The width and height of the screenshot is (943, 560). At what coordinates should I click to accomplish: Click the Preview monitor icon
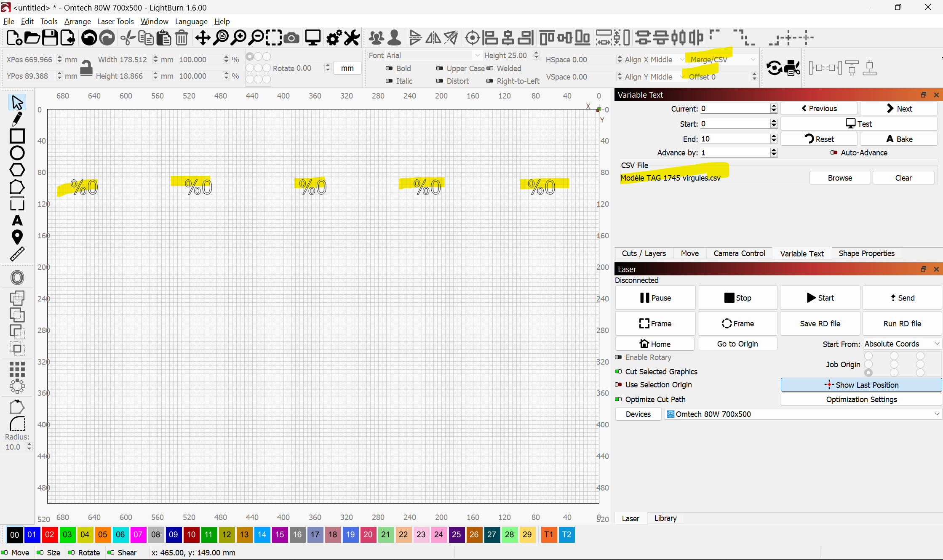313,38
